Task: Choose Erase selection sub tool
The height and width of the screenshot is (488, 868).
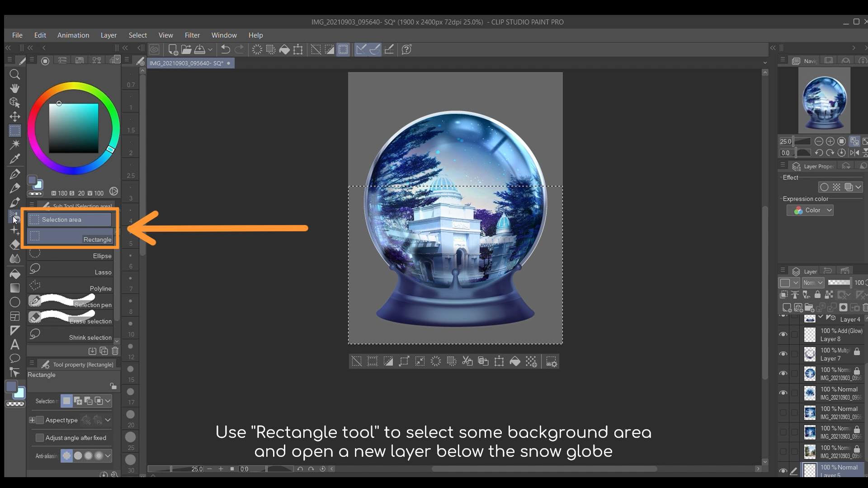Action: click(x=71, y=319)
